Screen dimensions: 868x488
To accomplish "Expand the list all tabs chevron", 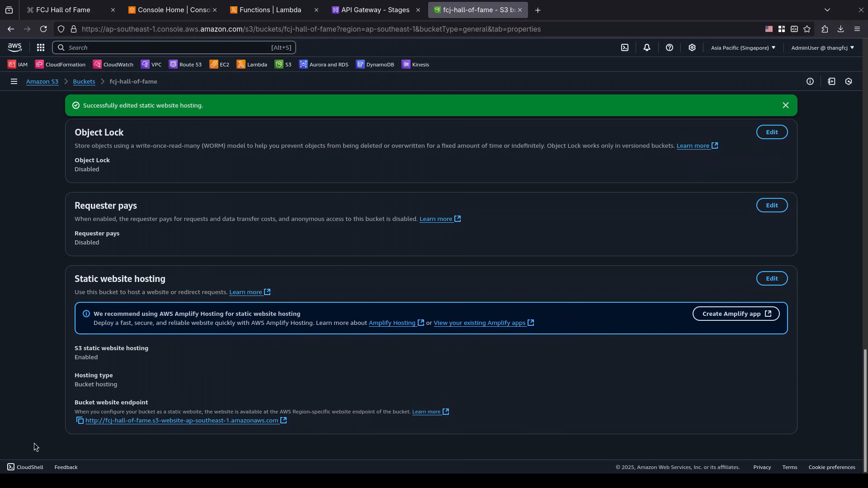I will tap(827, 10).
